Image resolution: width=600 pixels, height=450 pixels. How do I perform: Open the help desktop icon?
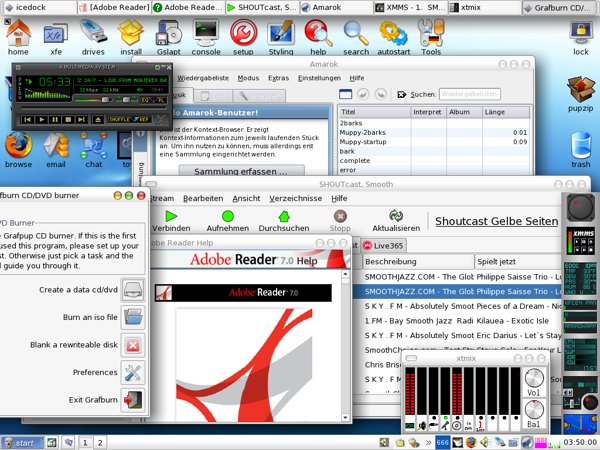[318, 38]
